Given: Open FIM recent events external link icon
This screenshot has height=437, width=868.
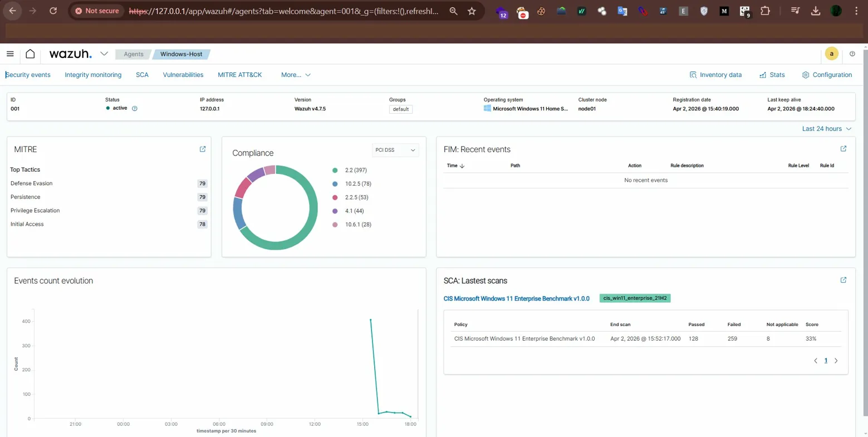Looking at the screenshot, I should (843, 149).
